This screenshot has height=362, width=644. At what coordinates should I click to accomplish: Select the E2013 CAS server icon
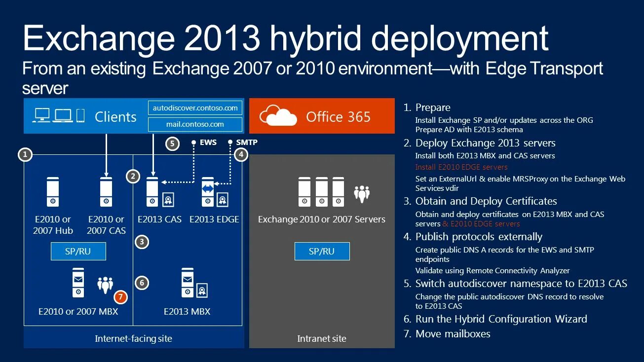click(x=152, y=192)
